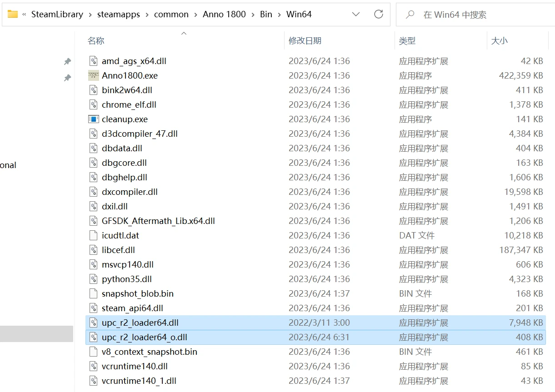Click the 2022/3/11 3:00 date cell
The height and width of the screenshot is (392, 555).
pos(319,323)
